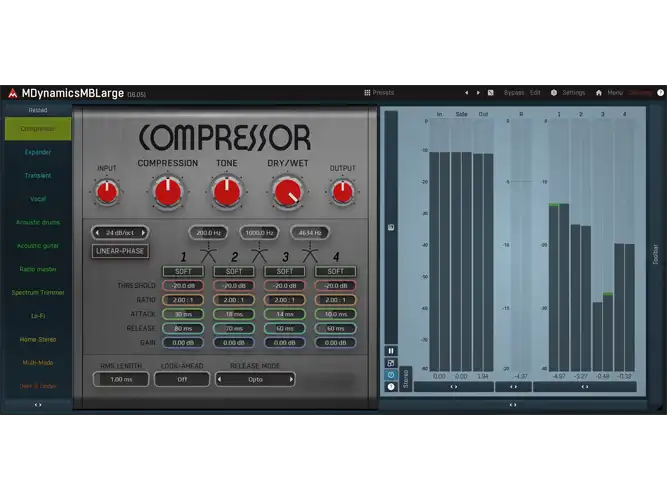Click band 1 Threshold -20.0 dB field
Viewport: 667px width, 500px height.
pyautogui.click(x=183, y=286)
